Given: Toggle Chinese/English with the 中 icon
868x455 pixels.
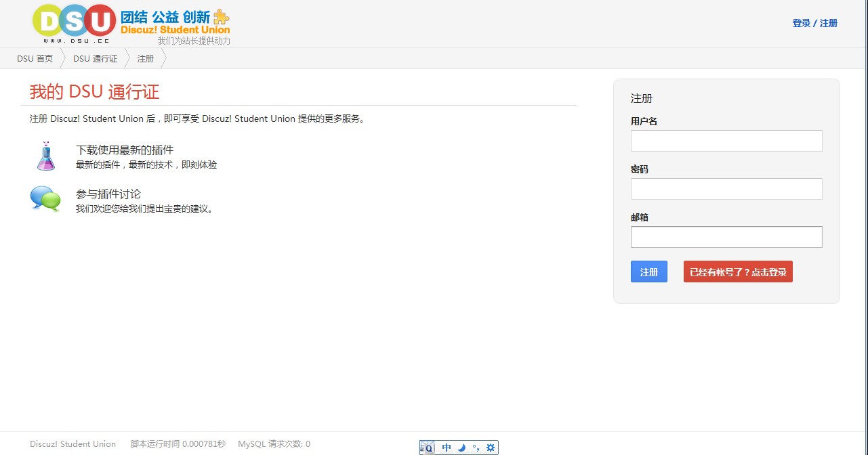Looking at the screenshot, I should pos(446,447).
